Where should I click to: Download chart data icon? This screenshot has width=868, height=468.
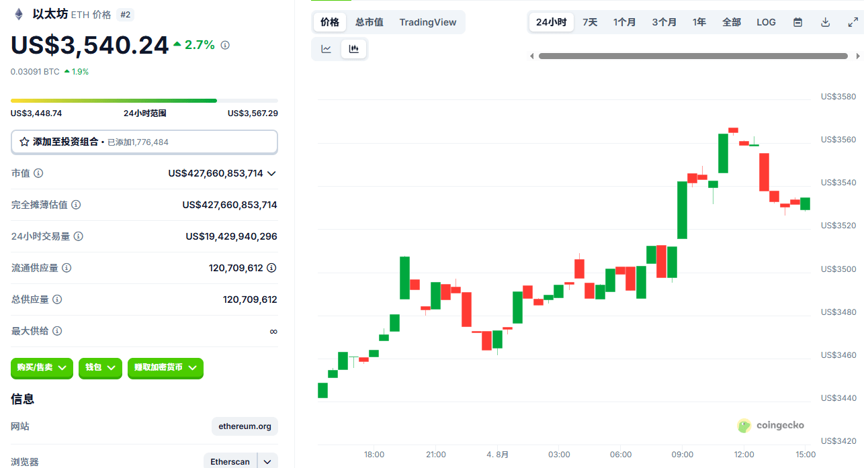click(826, 22)
